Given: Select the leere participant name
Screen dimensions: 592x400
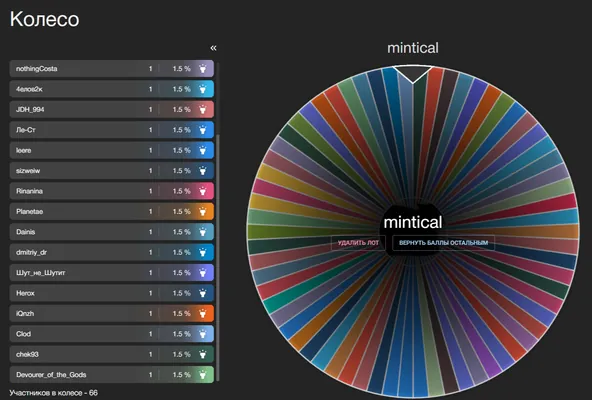Looking at the screenshot, I should pyautogui.click(x=23, y=150).
